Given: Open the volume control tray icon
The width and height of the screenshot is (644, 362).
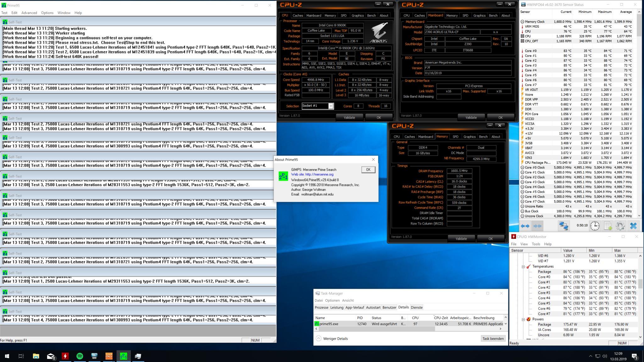Looking at the screenshot, I should point(604,356).
